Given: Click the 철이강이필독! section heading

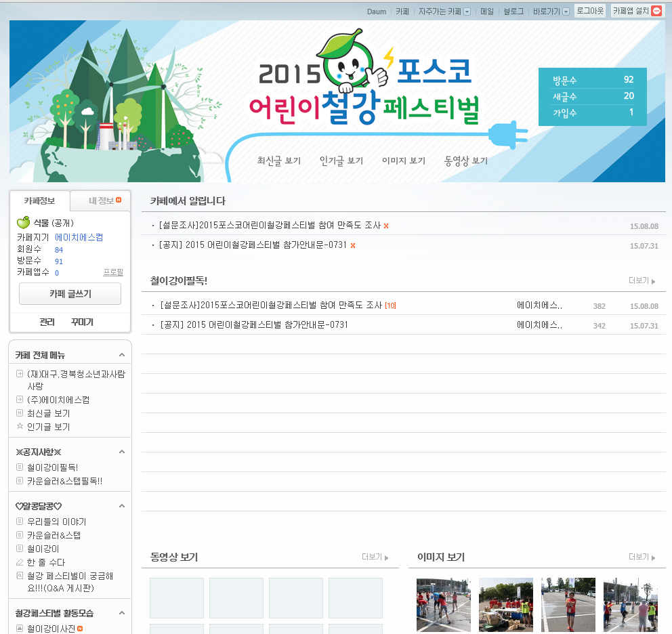Looking at the screenshot, I should point(179,281).
